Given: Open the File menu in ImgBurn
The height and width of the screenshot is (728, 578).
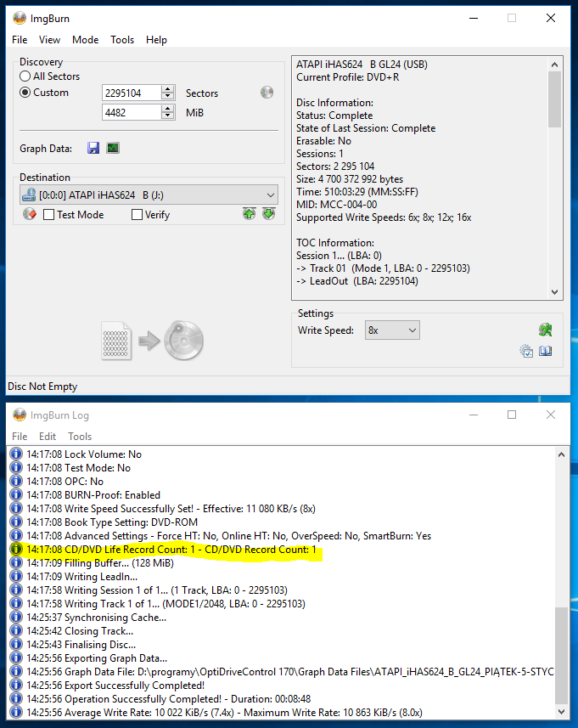Looking at the screenshot, I should click(x=20, y=40).
